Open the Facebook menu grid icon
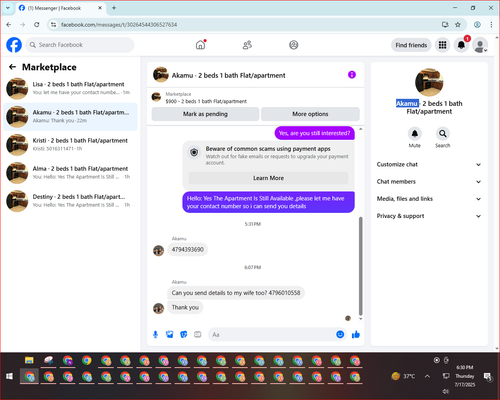500x400 pixels. (x=442, y=45)
